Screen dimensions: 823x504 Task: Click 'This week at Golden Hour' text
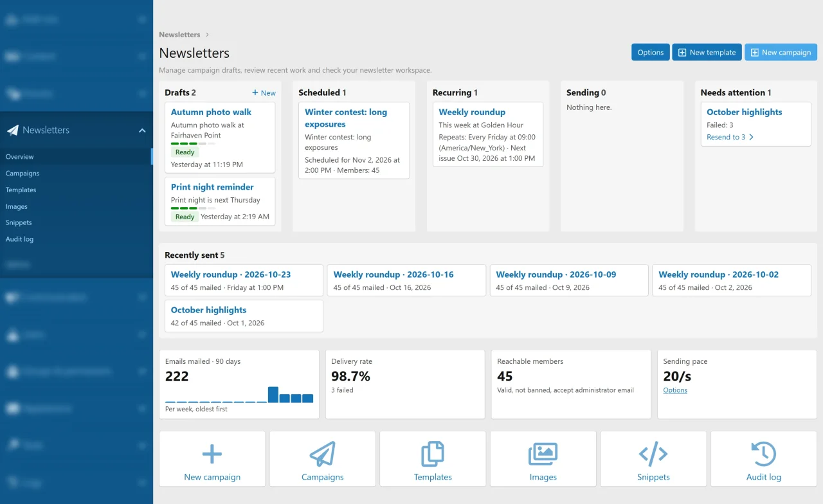(481, 125)
